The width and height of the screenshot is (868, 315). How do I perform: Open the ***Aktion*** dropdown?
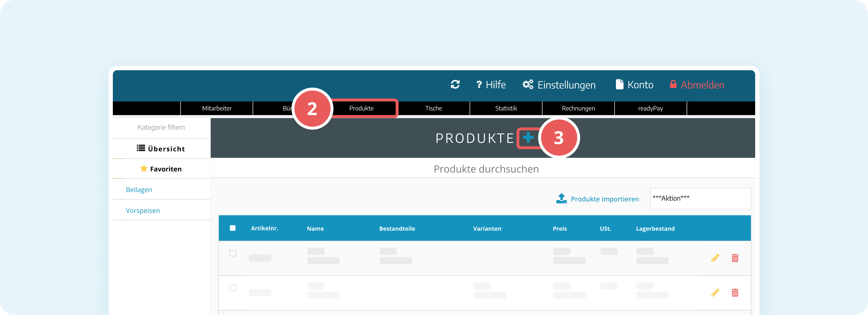click(701, 198)
